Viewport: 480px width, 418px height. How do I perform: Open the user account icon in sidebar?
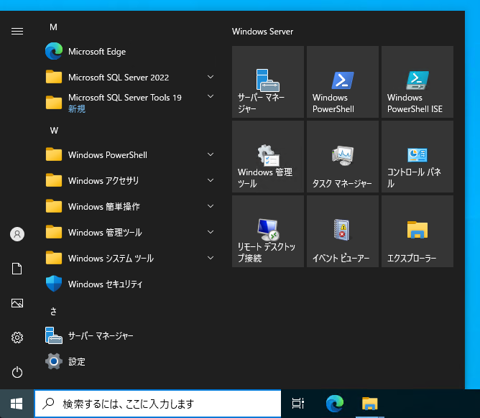coord(17,234)
